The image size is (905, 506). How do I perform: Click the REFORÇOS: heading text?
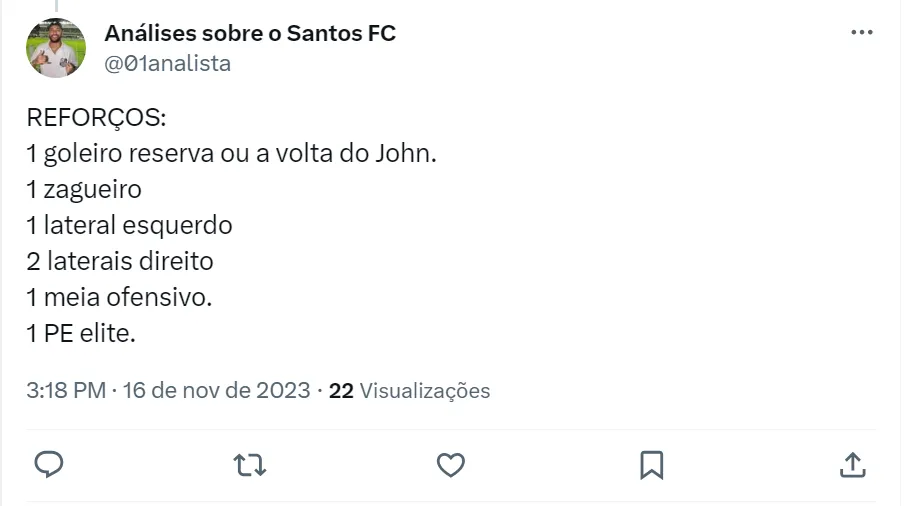click(96, 117)
